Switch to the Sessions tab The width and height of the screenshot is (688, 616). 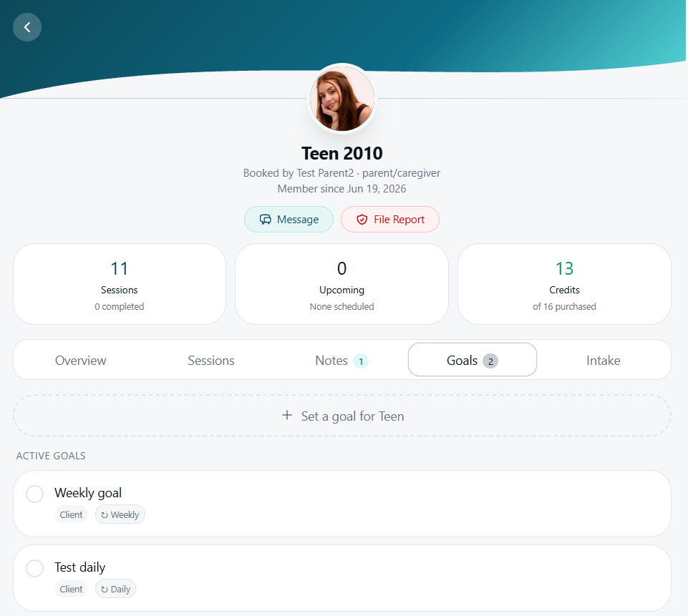(x=211, y=360)
